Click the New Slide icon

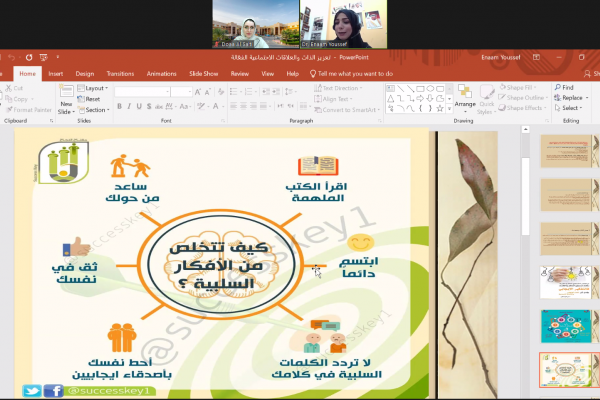66,94
